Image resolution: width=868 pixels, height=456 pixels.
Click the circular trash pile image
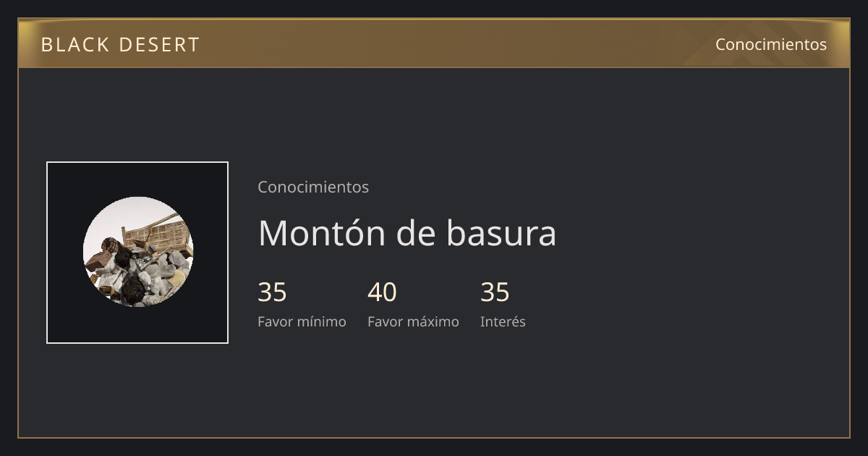tap(138, 252)
